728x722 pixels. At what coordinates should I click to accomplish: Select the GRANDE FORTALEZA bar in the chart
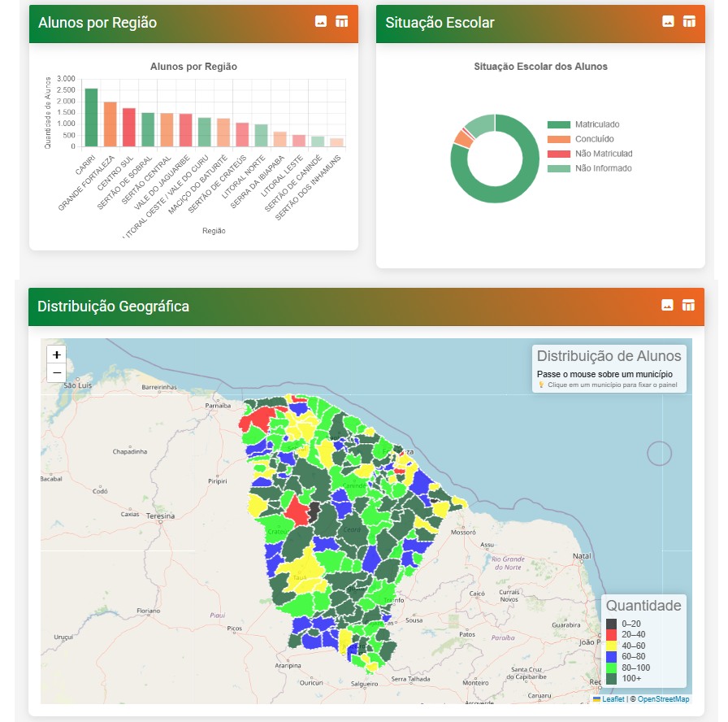pos(110,124)
